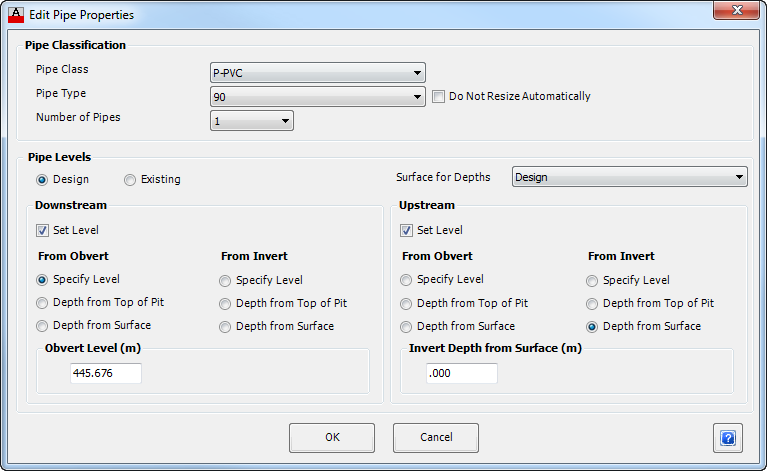
Task: Select the Design pipe levels radio button
Action: pos(42,180)
